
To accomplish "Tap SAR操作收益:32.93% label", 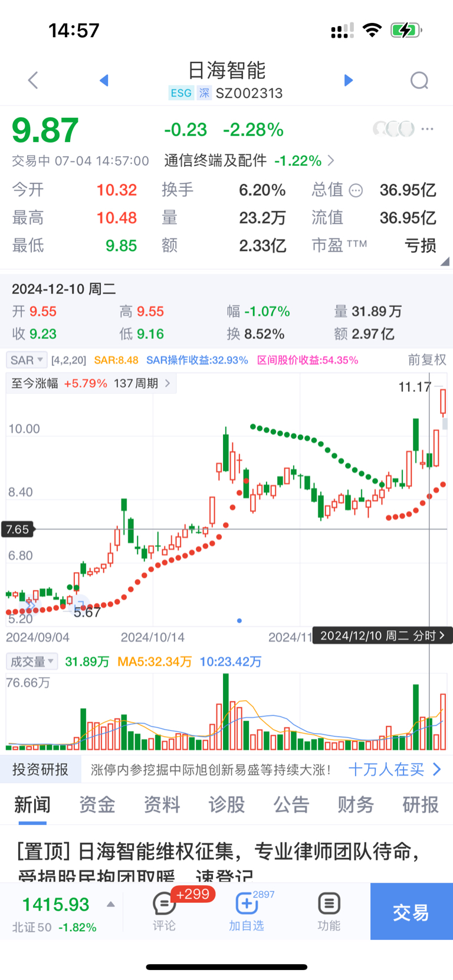I will click(x=197, y=360).
